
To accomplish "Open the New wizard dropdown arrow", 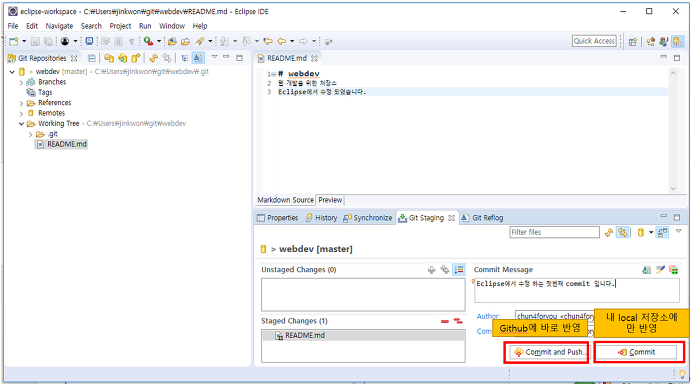I will [x=24, y=42].
